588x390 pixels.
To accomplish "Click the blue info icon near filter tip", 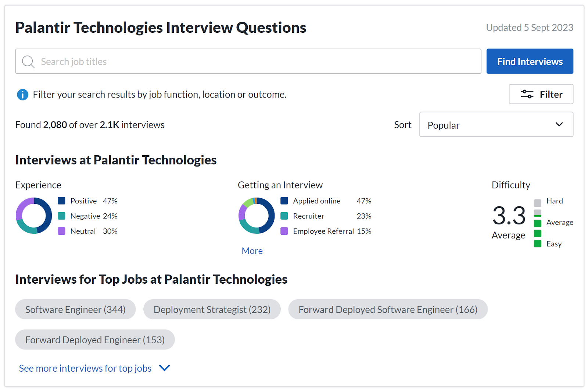I will (x=22, y=95).
